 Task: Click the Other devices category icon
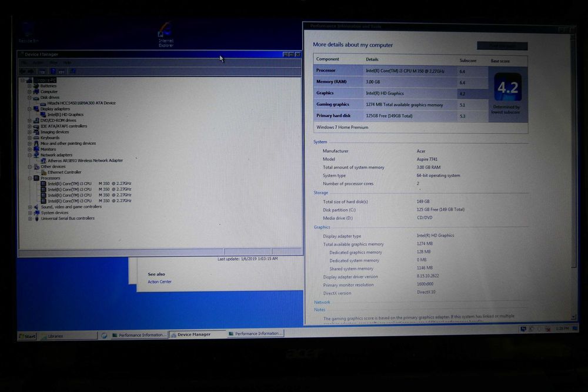(x=36, y=167)
